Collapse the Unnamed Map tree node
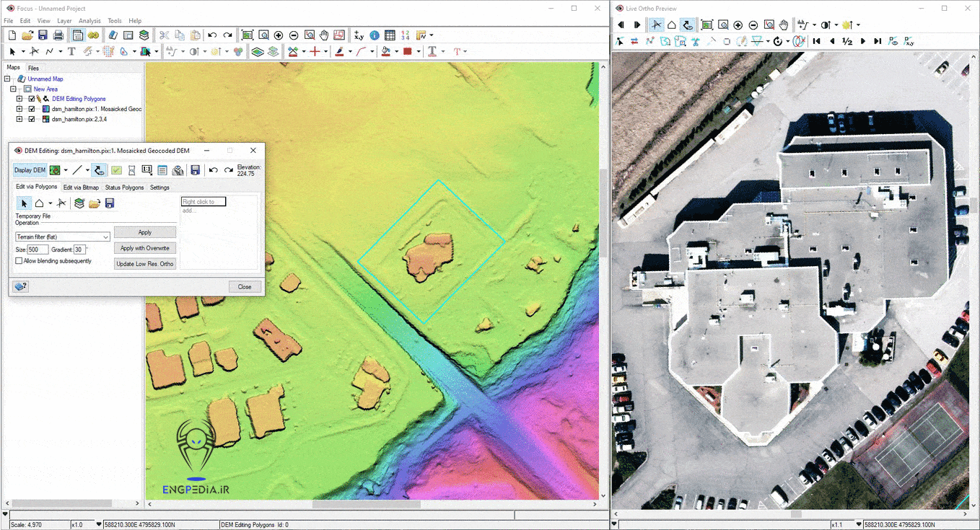This screenshot has width=980, height=530. [7, 79]
